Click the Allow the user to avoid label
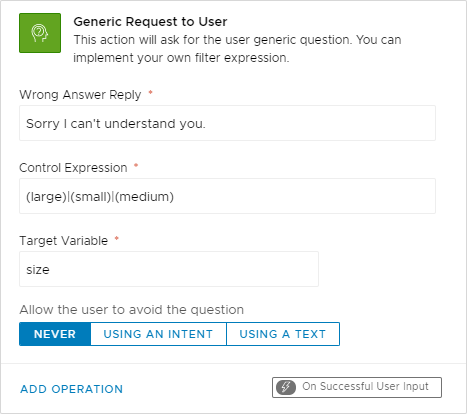Screen dimensions: 467x414 point(132,310)
